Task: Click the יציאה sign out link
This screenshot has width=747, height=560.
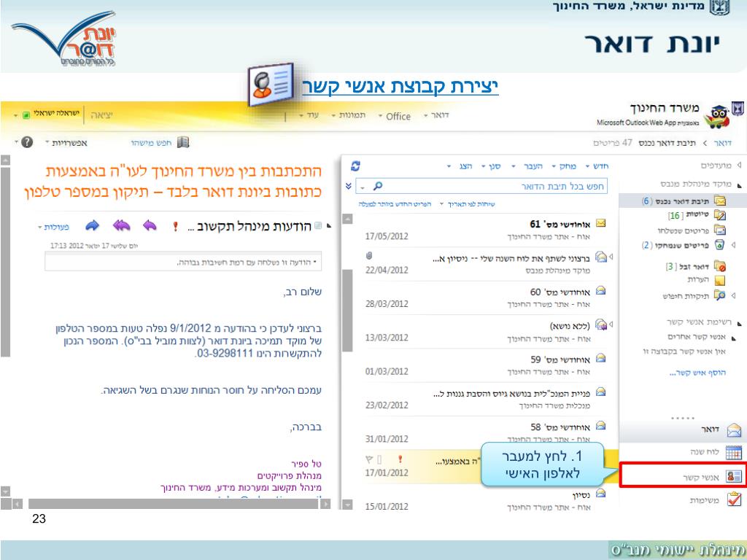Action: (101, 115)
